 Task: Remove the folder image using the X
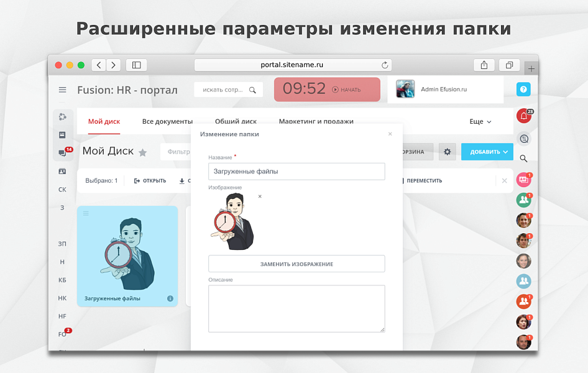(x=260, y=196)
